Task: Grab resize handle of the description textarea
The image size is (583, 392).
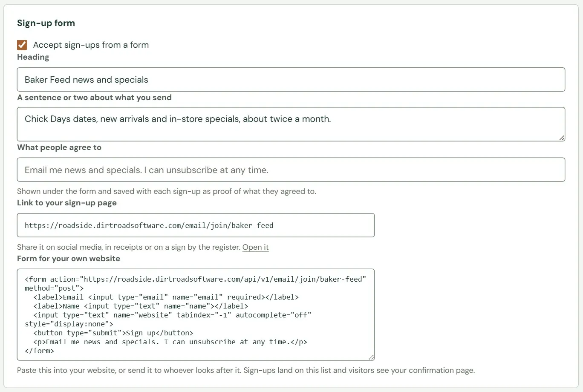Action: [x=562, y=138]
